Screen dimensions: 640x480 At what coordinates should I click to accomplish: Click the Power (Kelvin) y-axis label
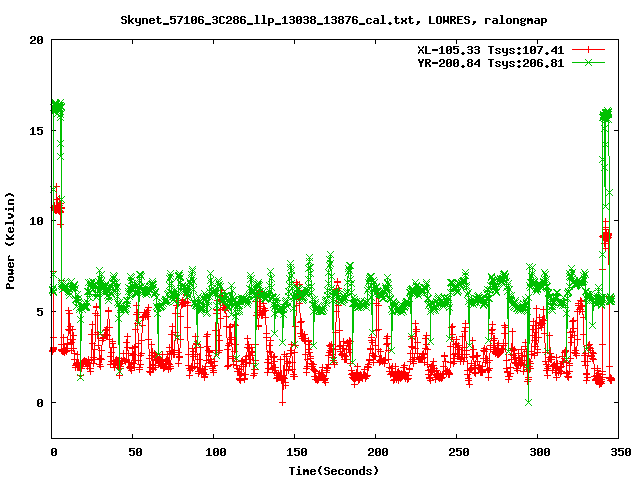10,241
